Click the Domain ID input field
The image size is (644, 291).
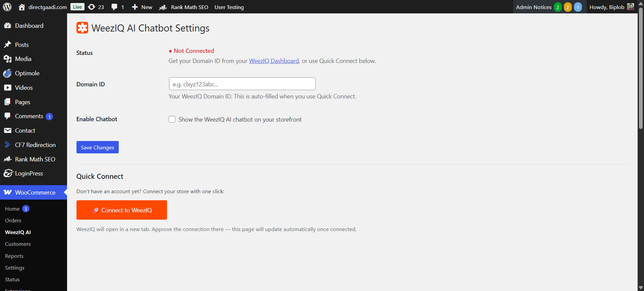[x=242, y=84]
